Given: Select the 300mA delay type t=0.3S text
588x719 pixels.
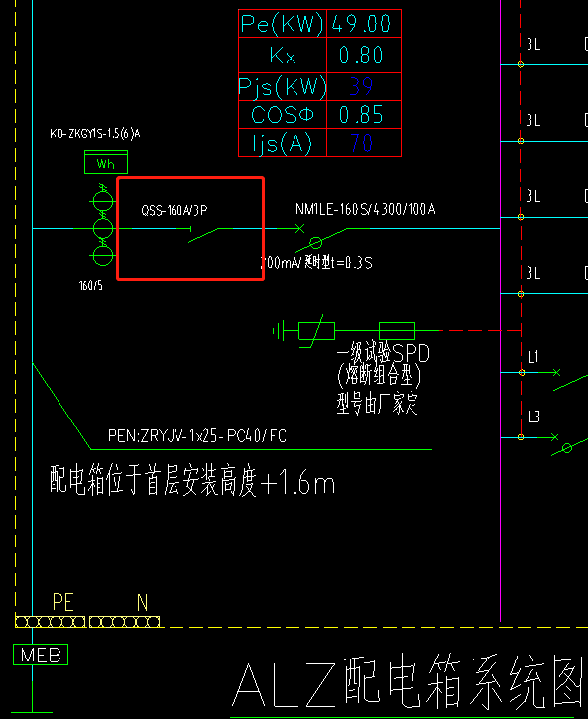Looking at the screenshot, I should pos(316,262).
